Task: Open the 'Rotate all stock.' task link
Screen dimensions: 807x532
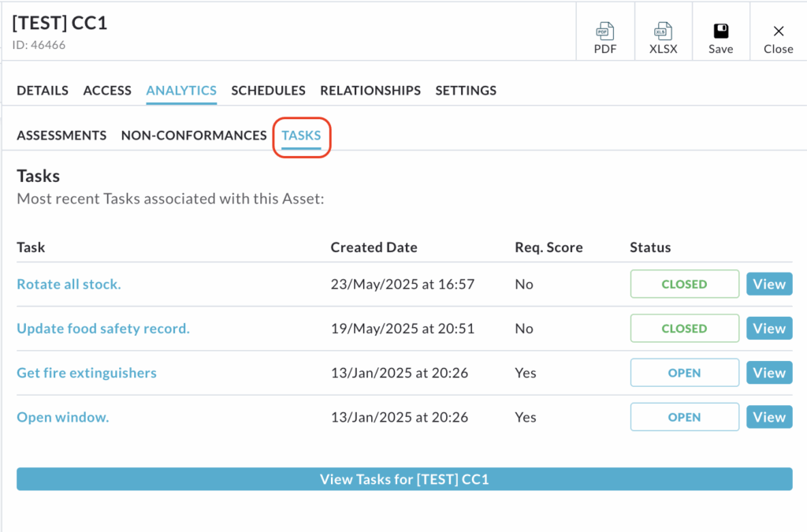Action: coord(69,285)
